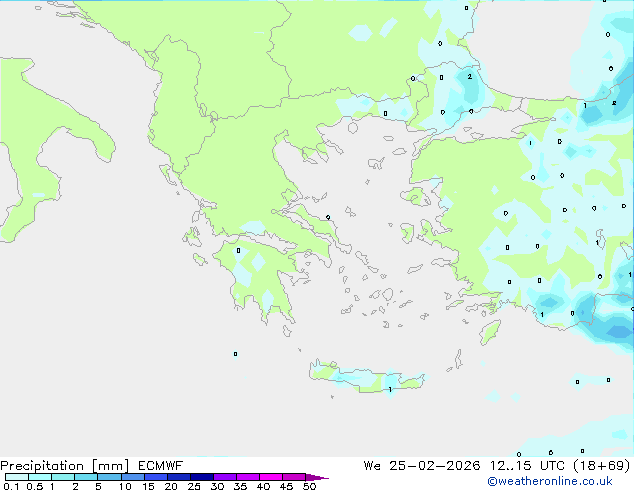This screenshot has width=634, height=490.
Task: Click the 'We' weekday label
Action: 372,466
